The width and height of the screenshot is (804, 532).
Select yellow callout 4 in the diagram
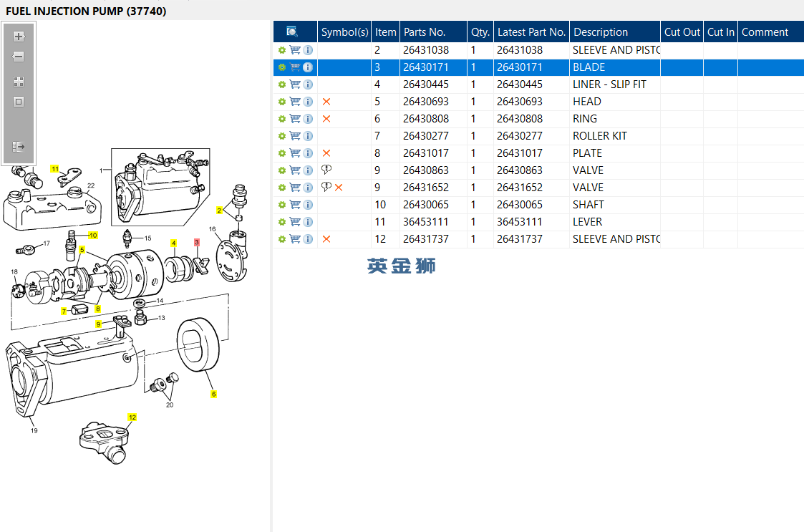pyautogui.click(x=174, y=243)
